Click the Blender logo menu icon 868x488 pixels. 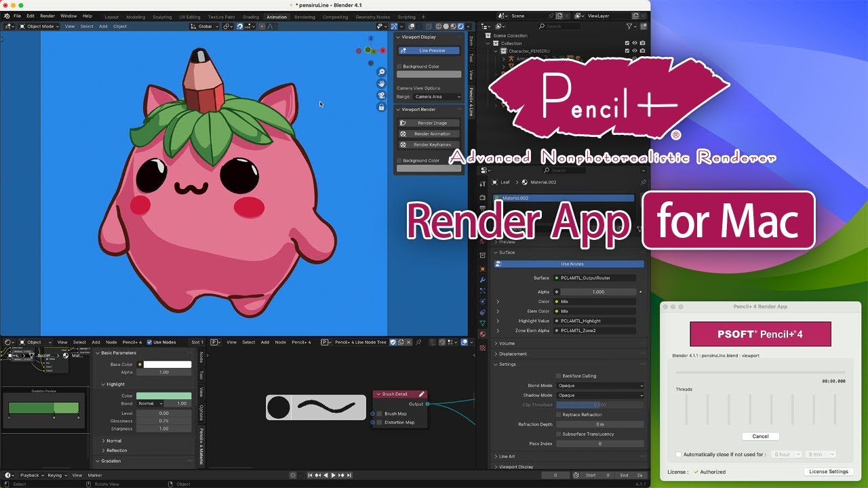coord(6,16)
